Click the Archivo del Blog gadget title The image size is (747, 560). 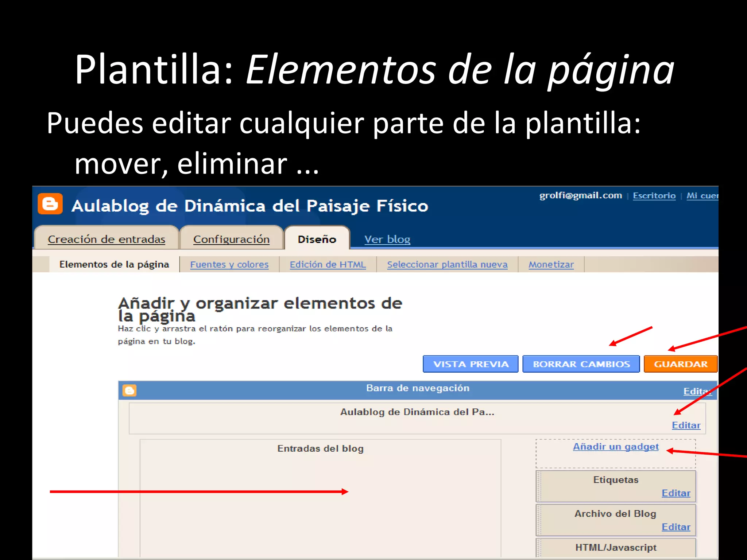(615, 514)
